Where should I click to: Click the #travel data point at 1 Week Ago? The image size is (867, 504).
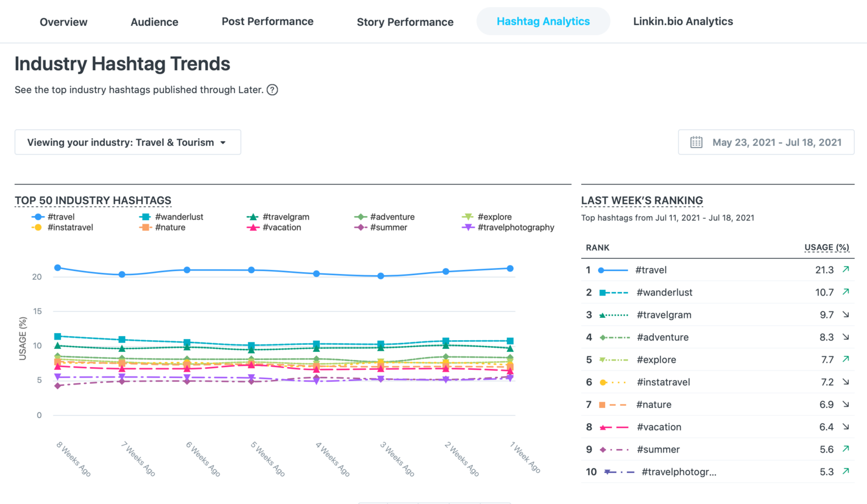(x=510, y=268)
